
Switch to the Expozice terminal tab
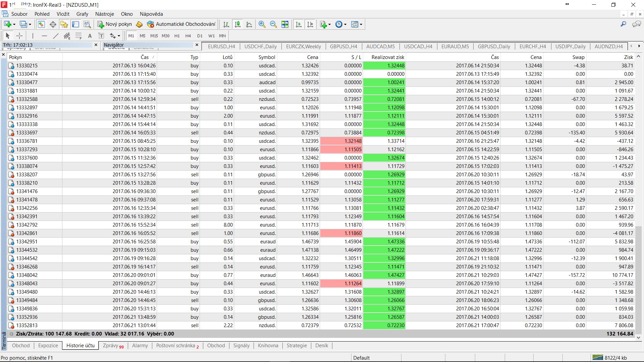point(48,346)
